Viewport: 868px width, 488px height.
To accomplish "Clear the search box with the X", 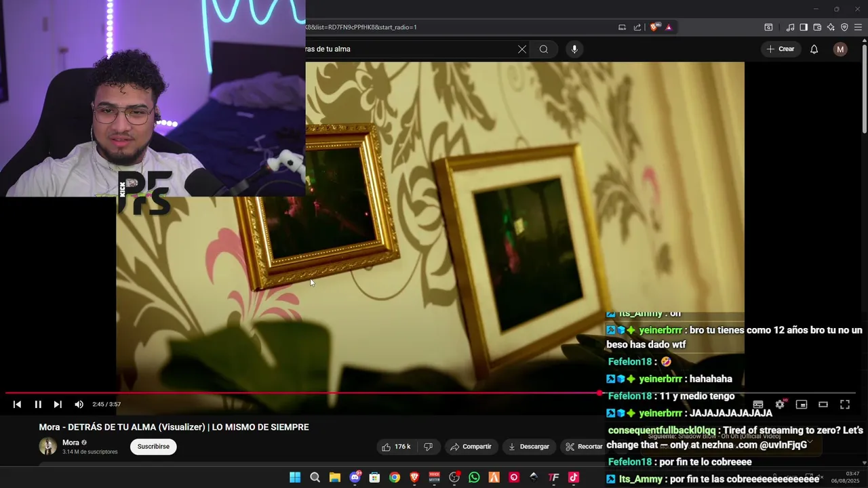I will pyautogui.click(x=522, y=49).
